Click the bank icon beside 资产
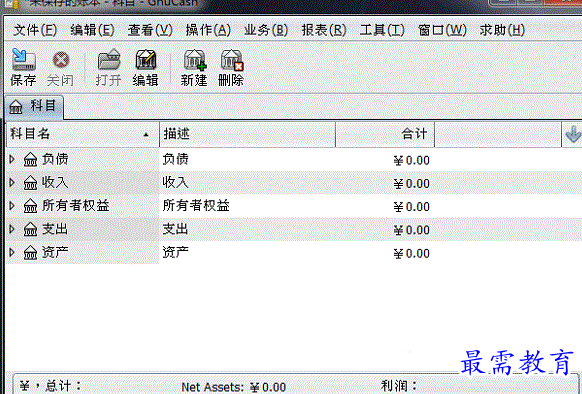Image resolution: width=582 pixels, height=394 pixels. click(x=30, y=253)
